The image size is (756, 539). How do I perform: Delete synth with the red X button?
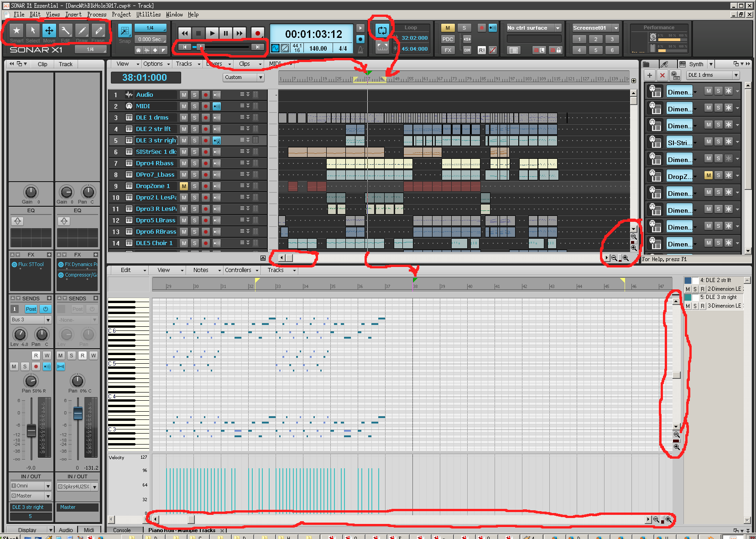pyautogui.click(x=662, y=75)
